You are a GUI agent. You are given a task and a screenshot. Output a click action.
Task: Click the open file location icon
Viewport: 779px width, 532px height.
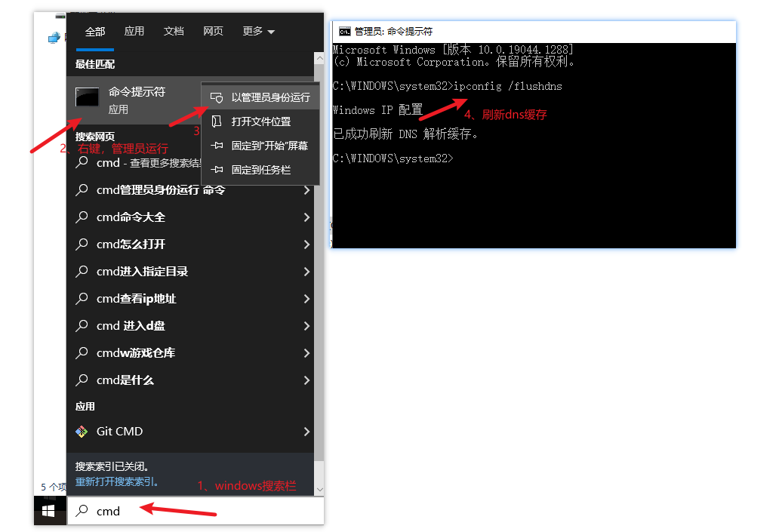217,121
